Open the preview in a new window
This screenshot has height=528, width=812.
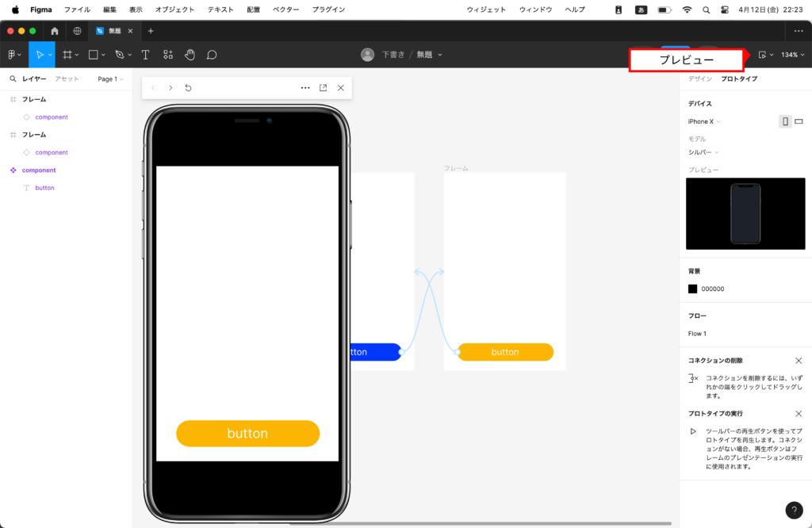[x=323, y=88]
